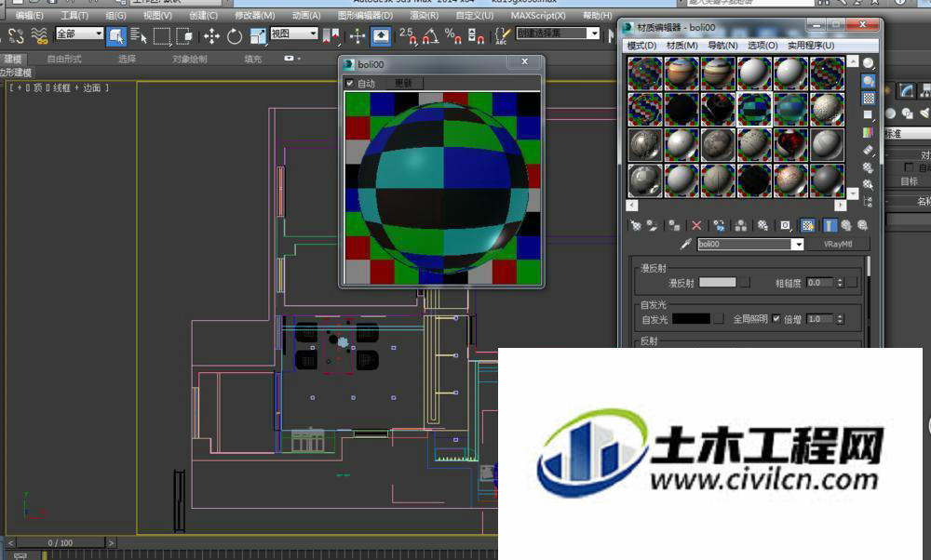This screenshot has height=560, width=931.
Task: Open 导航(N) menu in Material Editor
Action: 722,45
